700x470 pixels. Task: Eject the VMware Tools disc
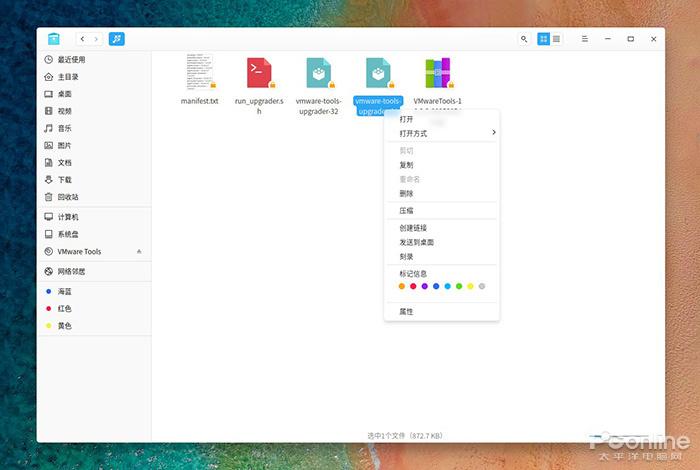139,252
